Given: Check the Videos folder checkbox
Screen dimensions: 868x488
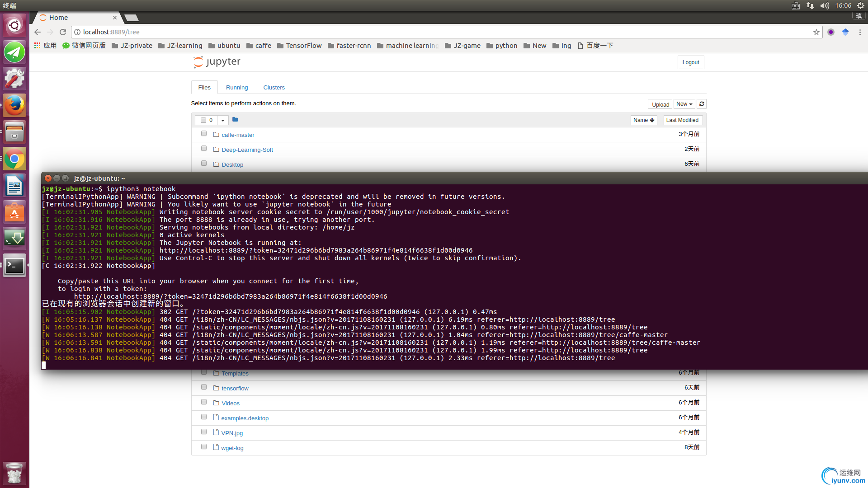Looking at the screenshot, I should [204, 402].
